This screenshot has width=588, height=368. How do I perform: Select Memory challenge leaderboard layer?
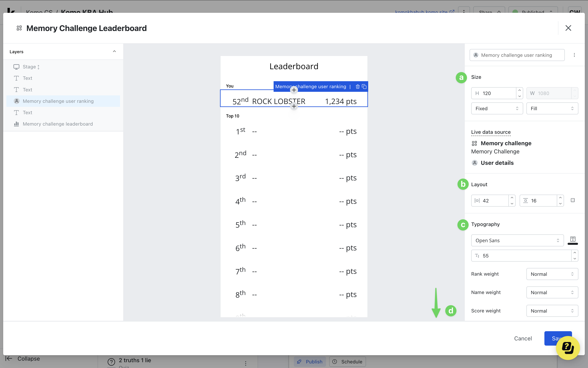58,124
